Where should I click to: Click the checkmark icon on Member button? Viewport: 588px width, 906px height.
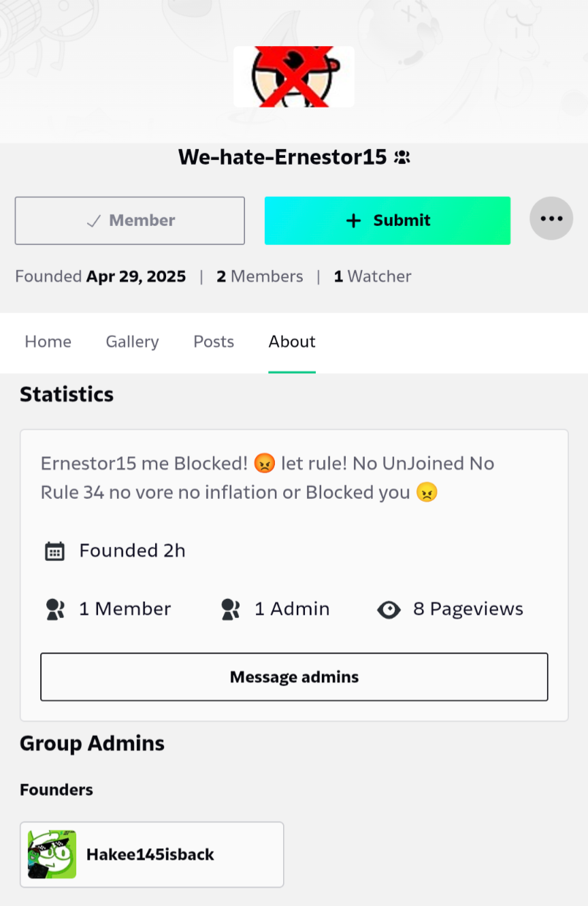[94, 221]
